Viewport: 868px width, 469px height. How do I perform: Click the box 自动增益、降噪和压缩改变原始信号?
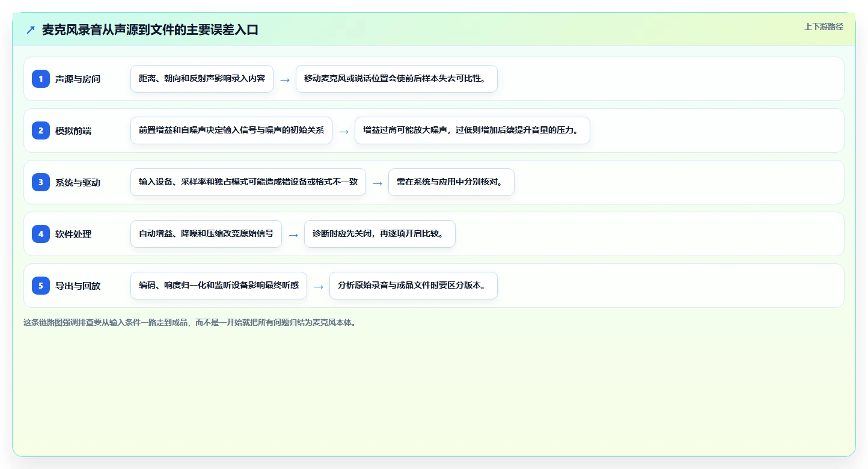(x=206, y=234)
